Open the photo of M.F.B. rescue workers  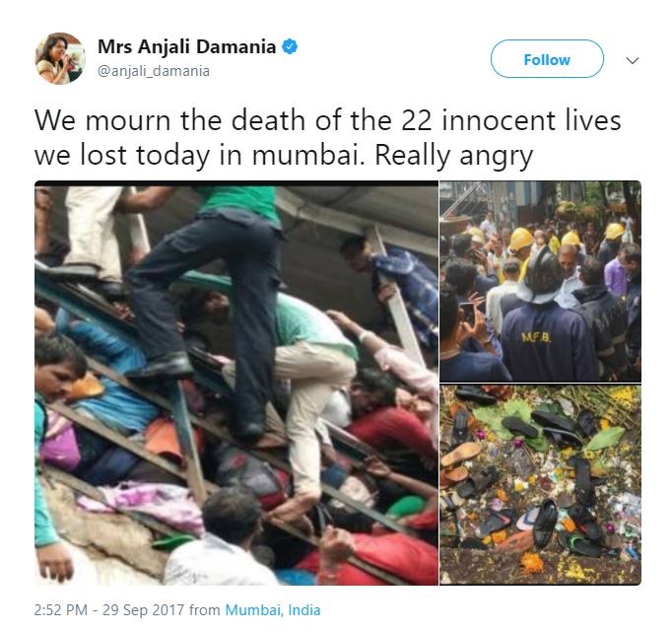(540, 281)
